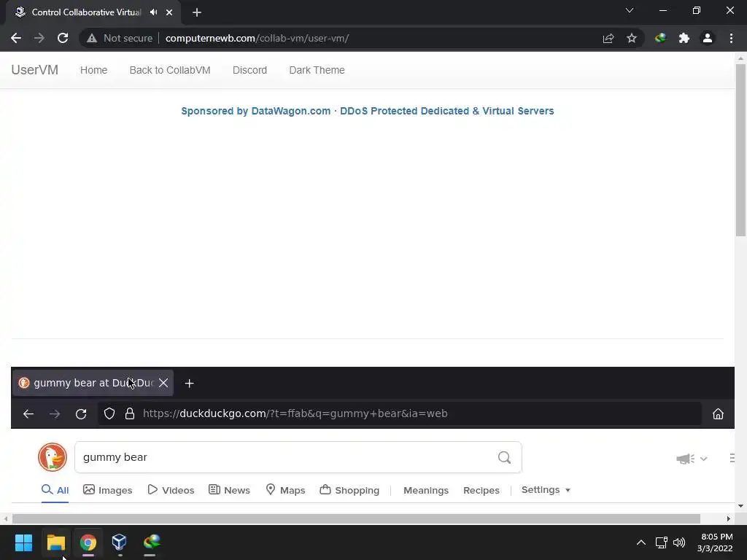Open Chrome extensions puzzle menu
The image size is (747, 560).
point(684,38)
